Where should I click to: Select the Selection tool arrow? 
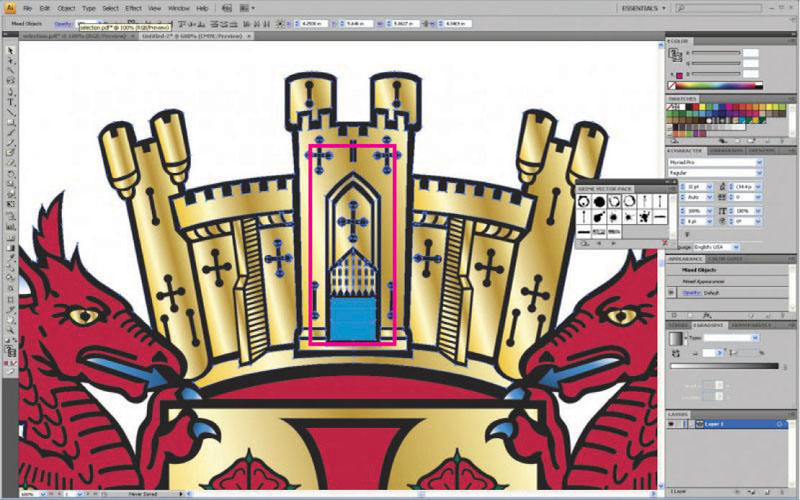pyautogui.click(x=10, y=51)
